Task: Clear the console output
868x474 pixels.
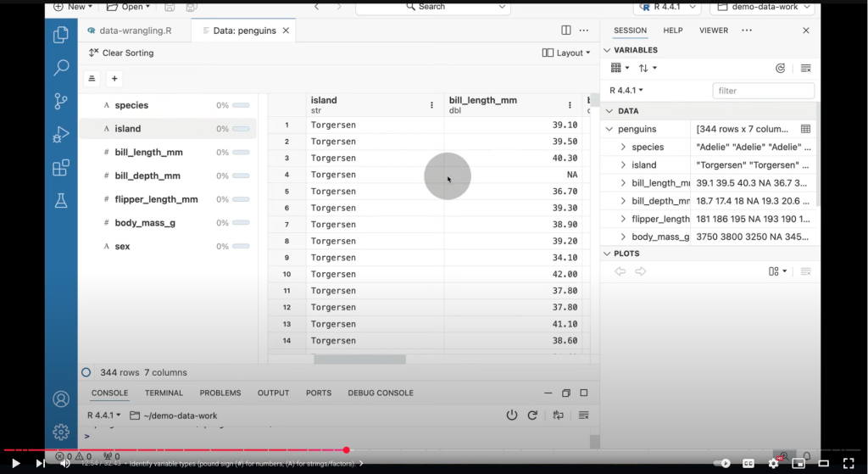Action: [x=583, y=415]
